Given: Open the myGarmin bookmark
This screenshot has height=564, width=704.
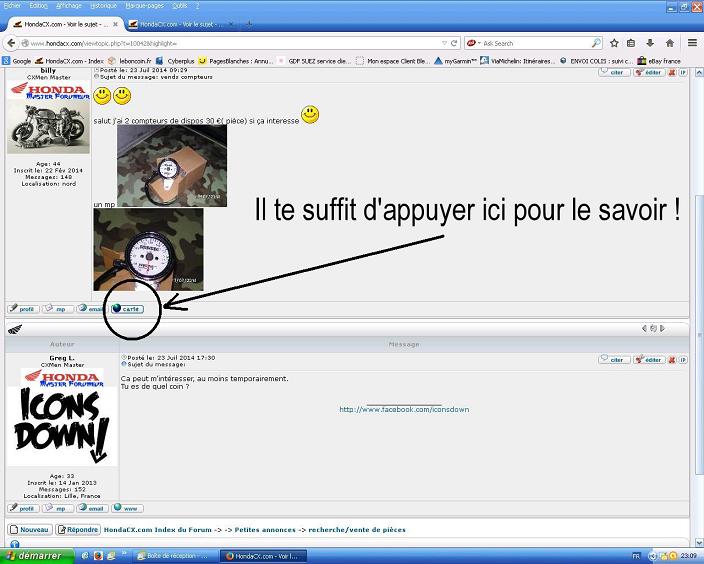Looking at the screenshot, I should [x=456, y=61].
